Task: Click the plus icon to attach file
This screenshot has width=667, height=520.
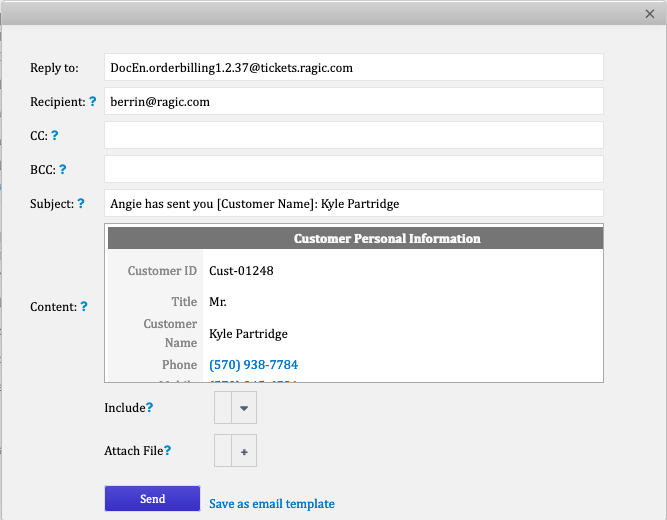Action: 244,451
